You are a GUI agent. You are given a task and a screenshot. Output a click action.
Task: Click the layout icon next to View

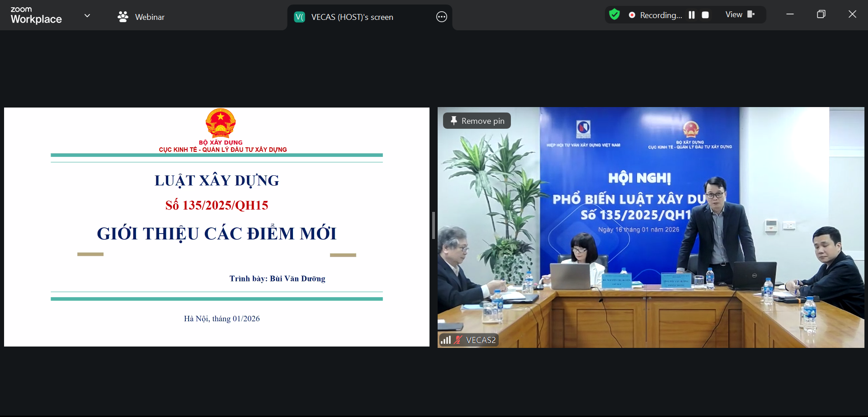click(751, 14)
